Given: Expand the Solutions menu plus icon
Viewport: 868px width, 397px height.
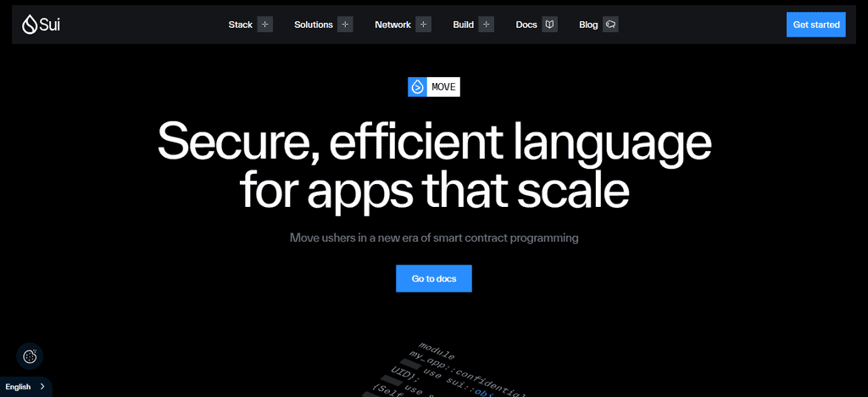Looking at the screenshot, I should (346, 25).
